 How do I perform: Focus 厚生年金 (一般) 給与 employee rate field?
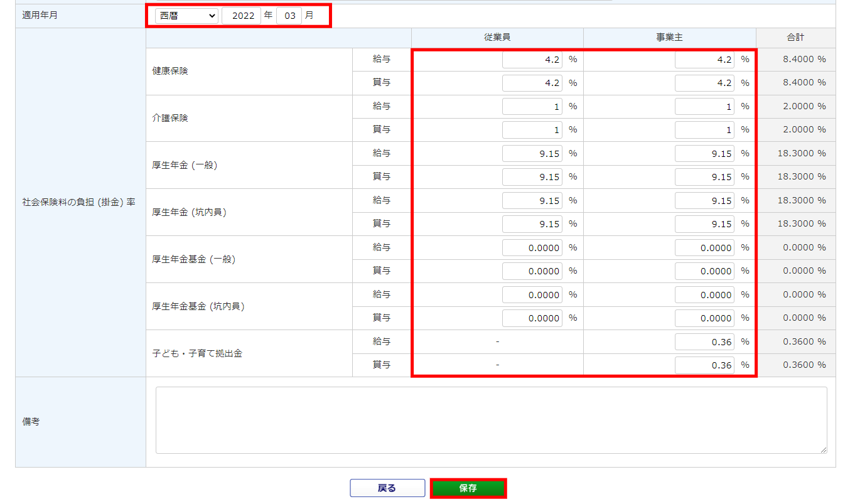532,154
